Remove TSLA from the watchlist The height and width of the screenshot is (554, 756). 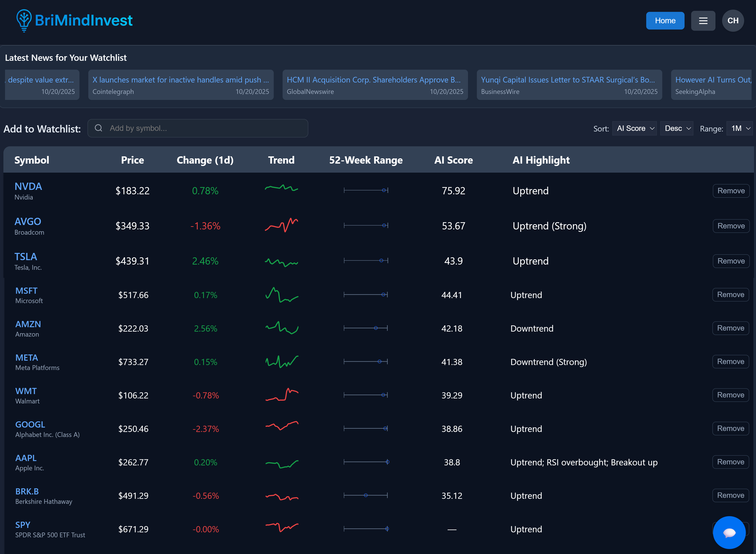(731, 261)
